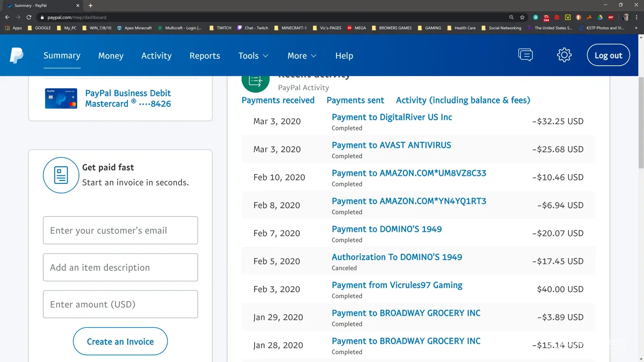The image size is (644, 362).
Task: Click the customer's email input field
Action: [120, 231]
